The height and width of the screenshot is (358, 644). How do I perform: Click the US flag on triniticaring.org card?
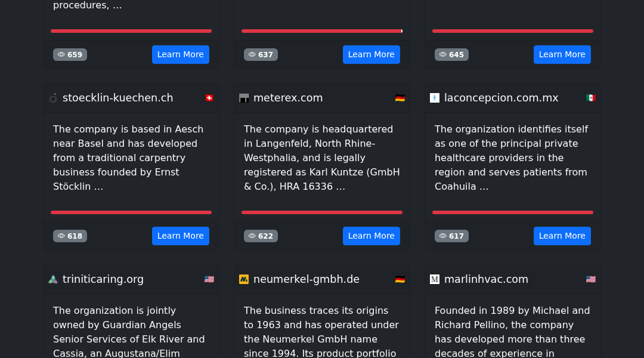tap(209, 279)
